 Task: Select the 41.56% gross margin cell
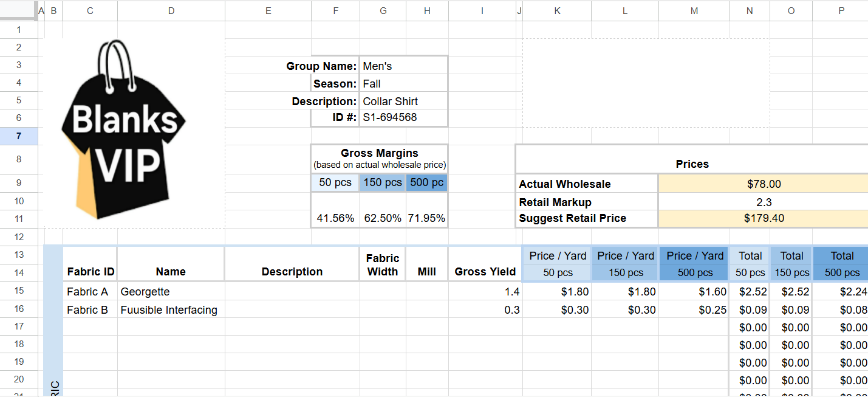(x=335, y=218)
